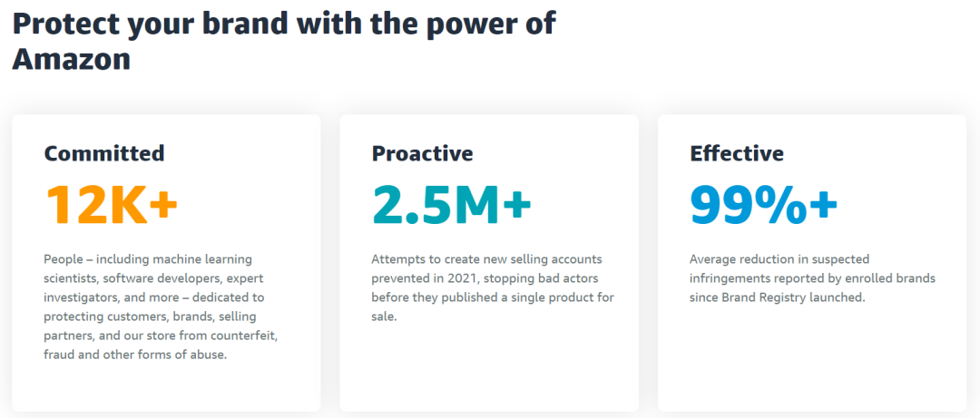
Task: Click the phrase "since Brand Registry launched"
Action: coord(777,297)
